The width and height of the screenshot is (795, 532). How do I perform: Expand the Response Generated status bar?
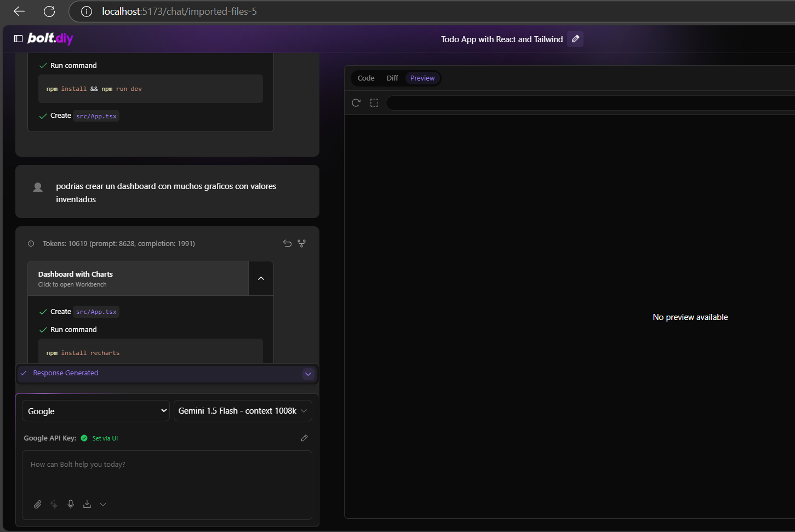click(x=308, y=374)
